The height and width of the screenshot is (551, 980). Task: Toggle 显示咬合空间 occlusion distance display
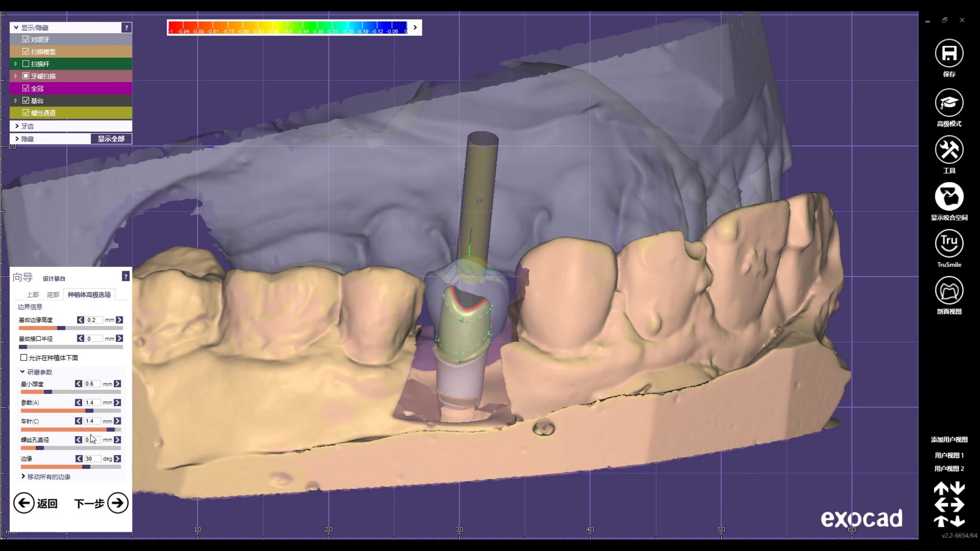(x=949, y=197)
